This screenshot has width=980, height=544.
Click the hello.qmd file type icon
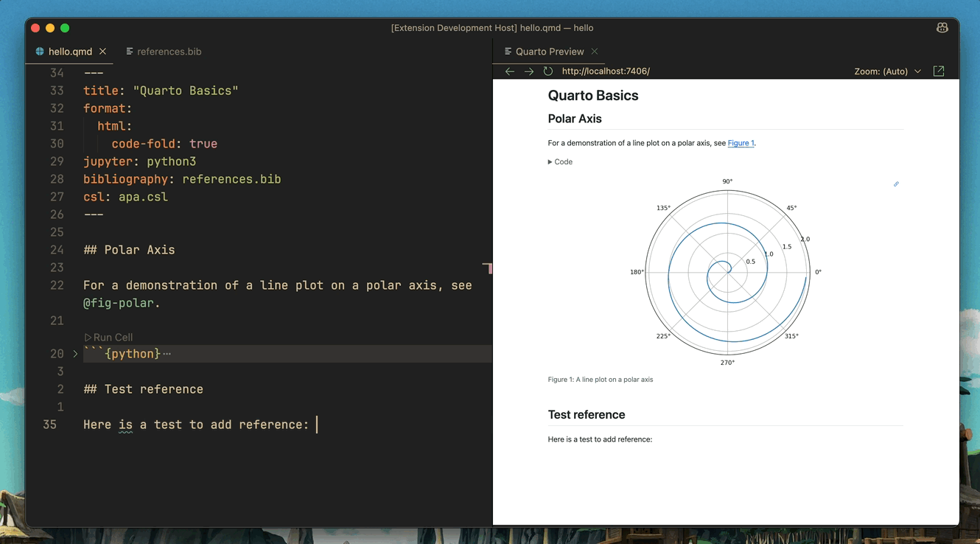[40, 52]
